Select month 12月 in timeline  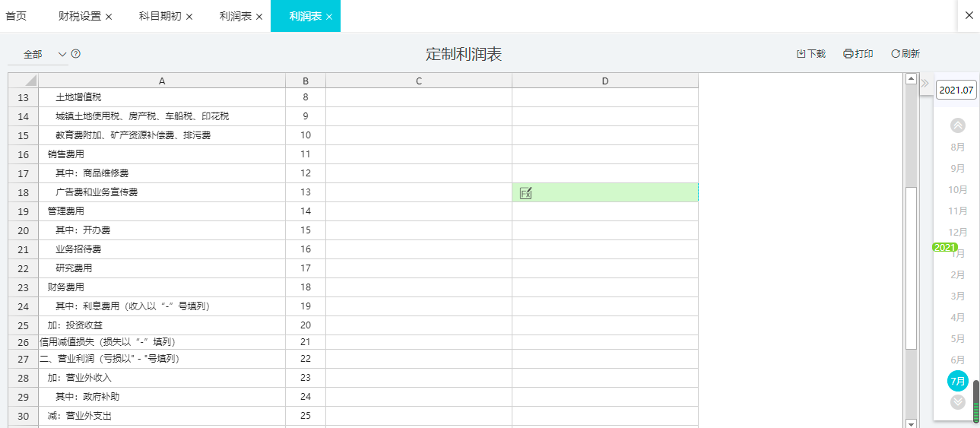click(x=958, y=232)
